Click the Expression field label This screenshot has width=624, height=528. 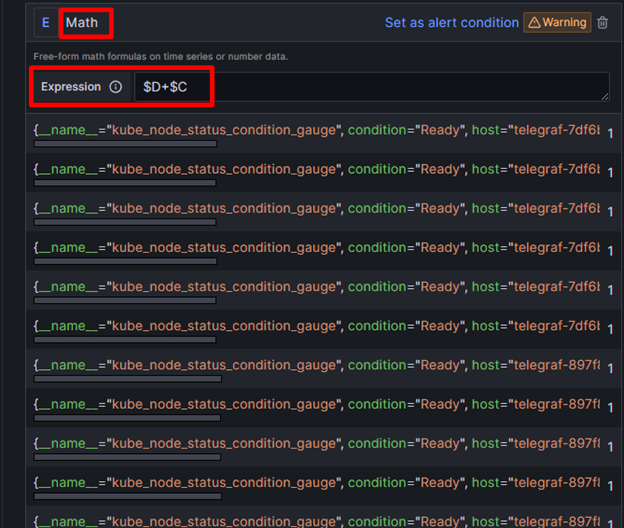pos(70,87)
